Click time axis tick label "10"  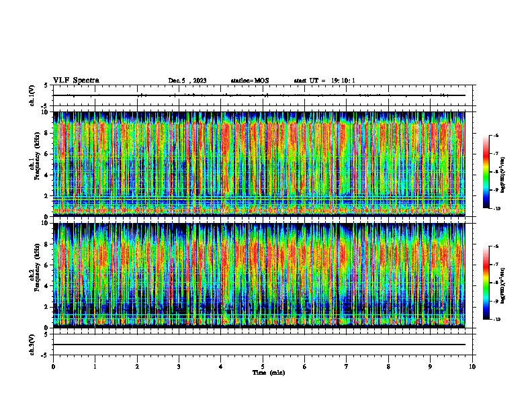472,367
